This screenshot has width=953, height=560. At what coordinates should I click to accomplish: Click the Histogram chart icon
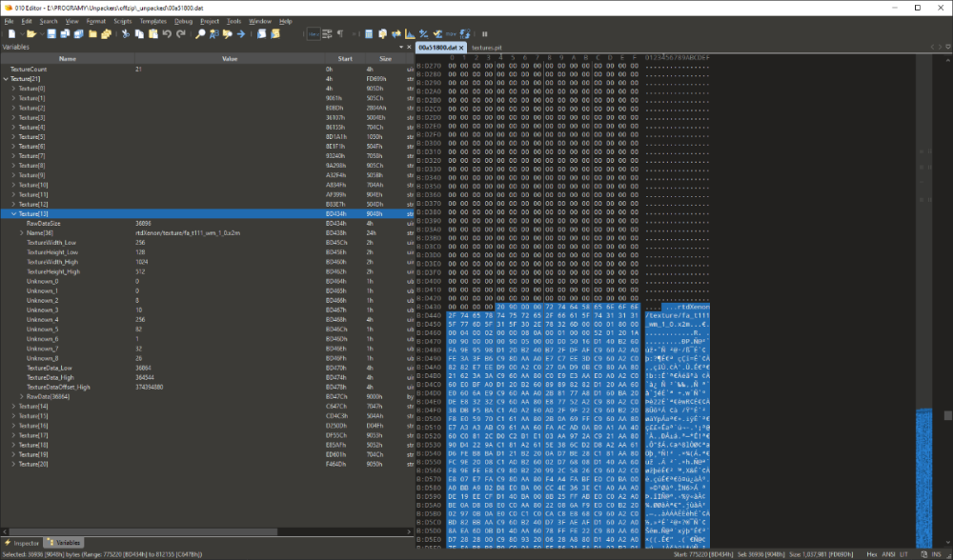pyautogui.click(x=410, y=33)
